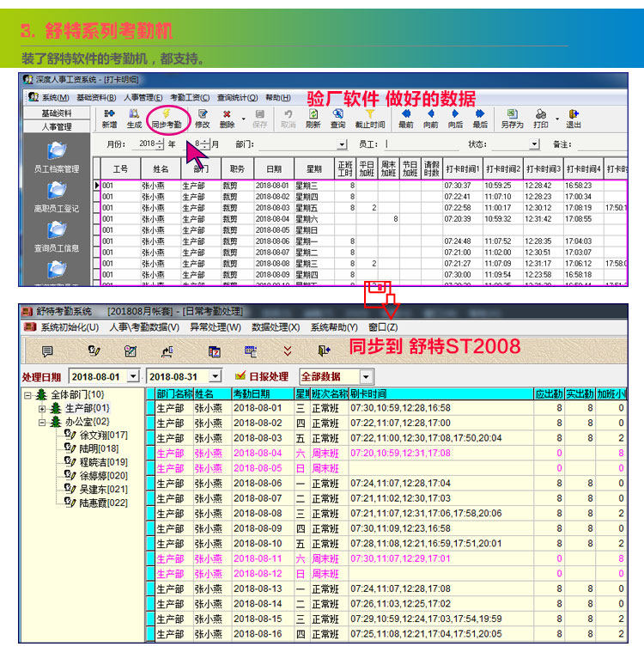Click the 刷卡时间 column header
Viewport: 644px width, 659px height.
pos(440,394)
